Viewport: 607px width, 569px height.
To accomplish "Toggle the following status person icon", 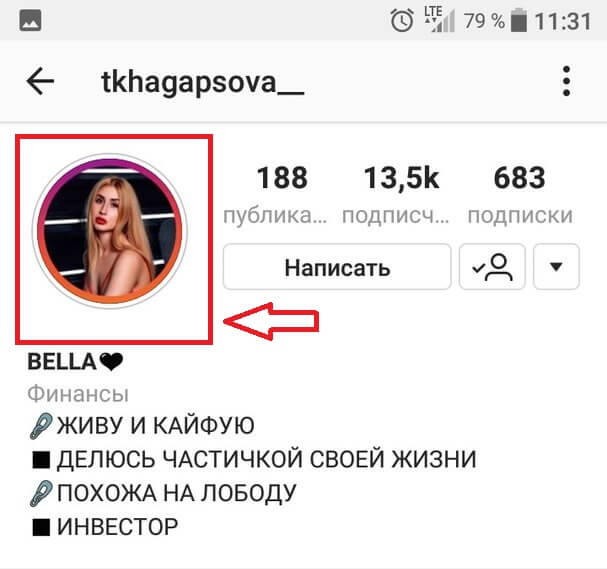I will (x=492, y=267).
